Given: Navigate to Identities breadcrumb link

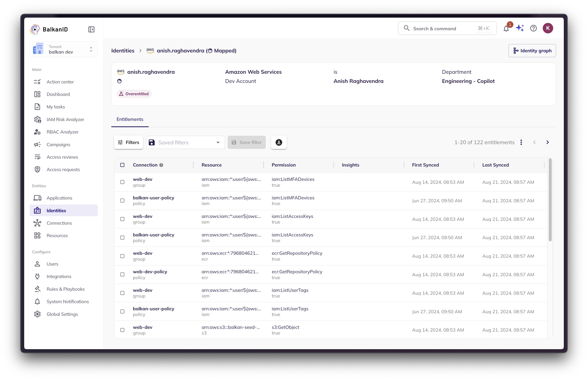Looking at the screenshot, I should pyautogui.click(x=123, y=51).
